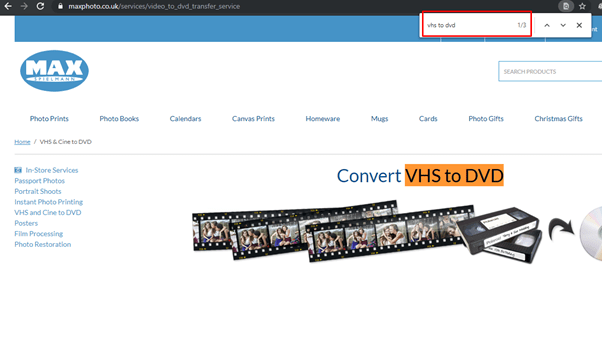
Task: Click the 'VHS & Cine to DVD' breadcrumb text
Action: [x=66, y=142]
